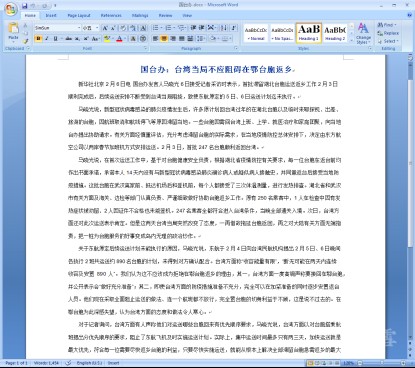The width and height of the screenshot is (415, 368).
Task: Open Change Case dropdown
Action: click(x=95, y=39)
